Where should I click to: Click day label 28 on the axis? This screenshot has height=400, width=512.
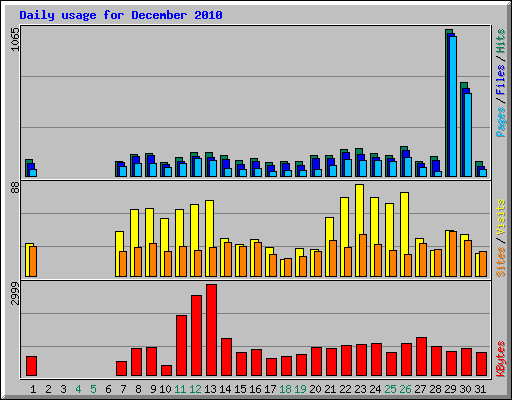point(435,389)
